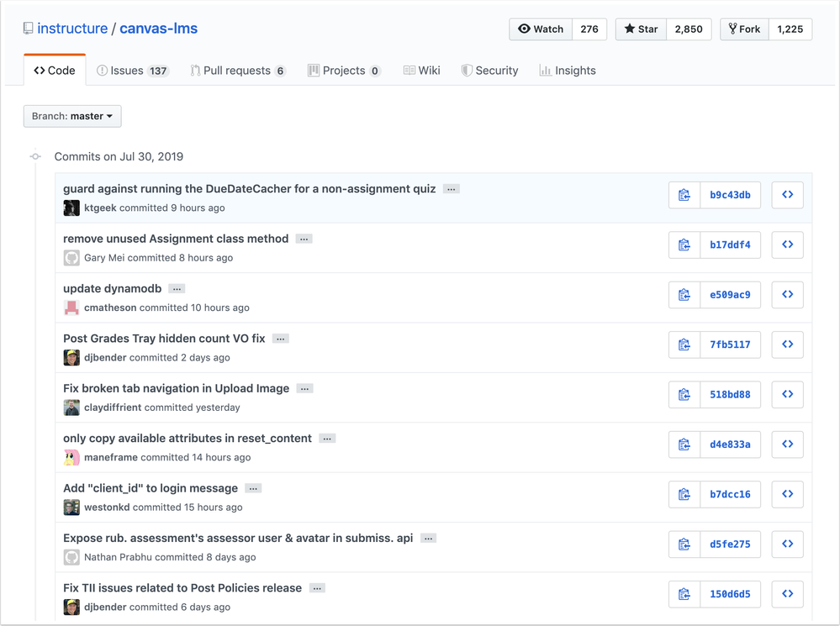
Task: Click ktgeek's avatar on the first commit
Action: 71,208
